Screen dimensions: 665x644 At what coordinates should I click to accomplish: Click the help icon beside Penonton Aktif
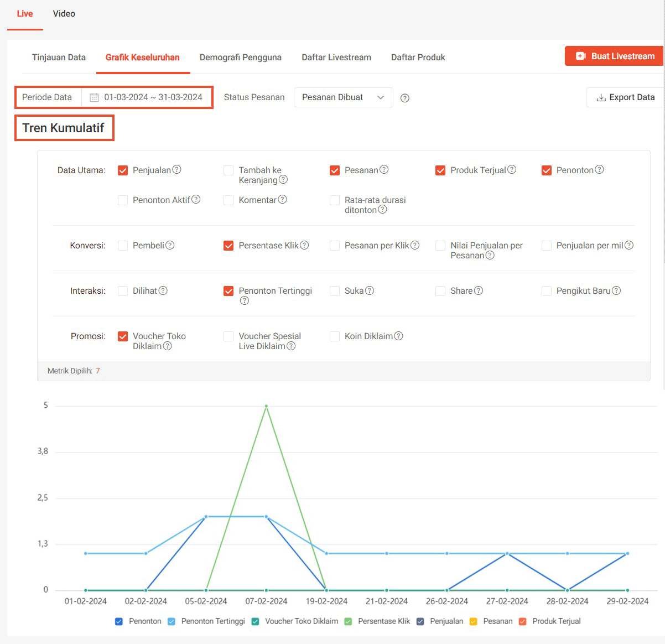(196, 200)
